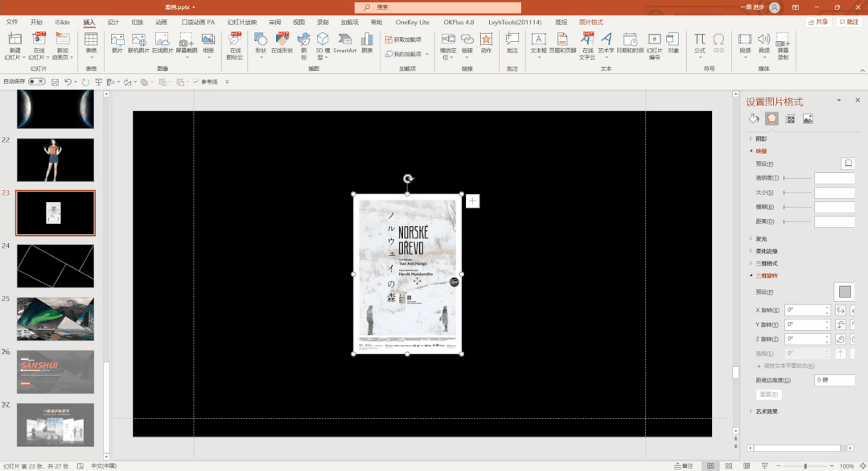Viewport: 868px width, 471px height.
Task: Open the Size & Properties pane tab
Action: coord(790,118)
